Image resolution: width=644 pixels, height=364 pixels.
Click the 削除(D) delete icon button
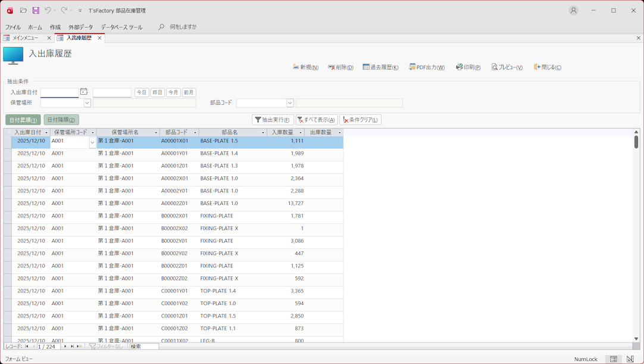(340, 67)
